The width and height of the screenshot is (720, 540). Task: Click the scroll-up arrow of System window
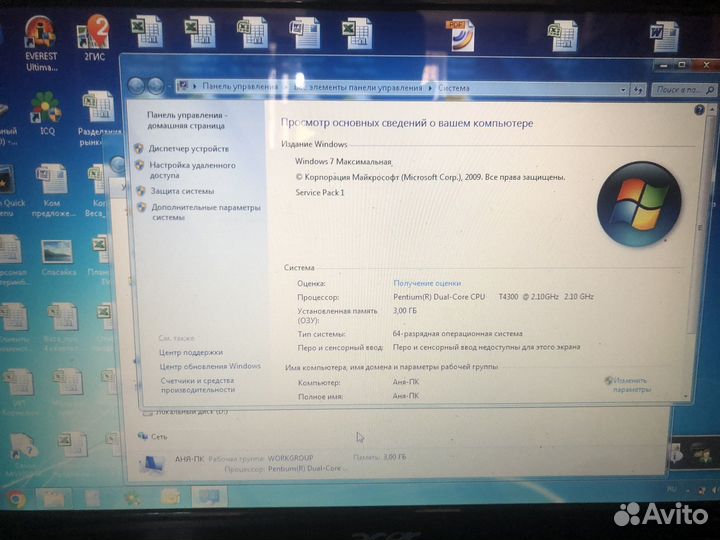712,110
